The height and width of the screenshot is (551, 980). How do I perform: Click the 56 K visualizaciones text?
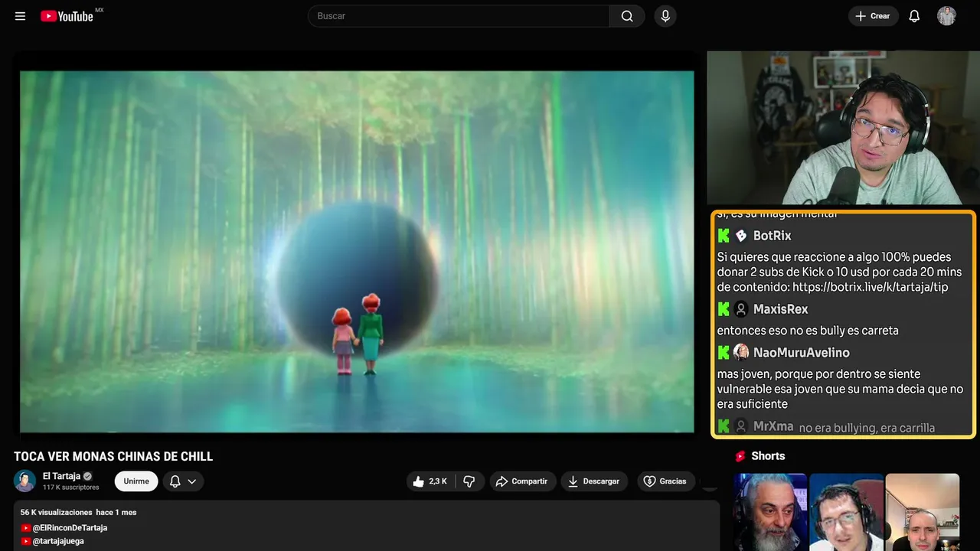(56, 512)
